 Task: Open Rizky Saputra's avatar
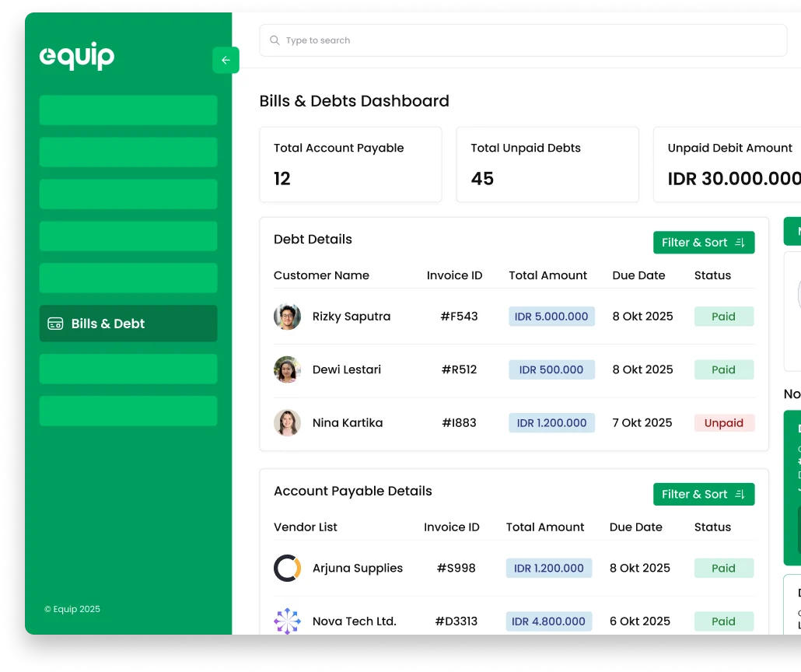tap(287, 317)
